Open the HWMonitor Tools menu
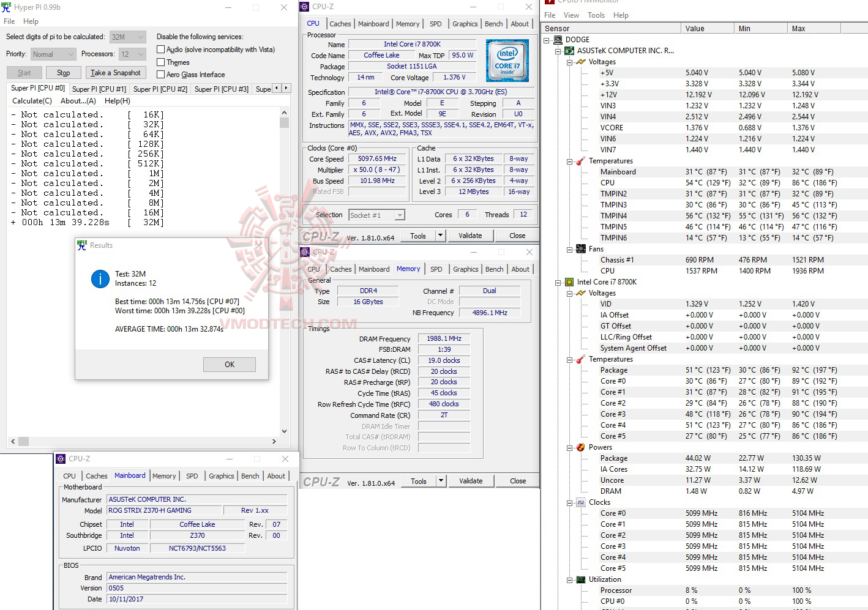Viewport: 868px width, 610px height. [596, 15]
